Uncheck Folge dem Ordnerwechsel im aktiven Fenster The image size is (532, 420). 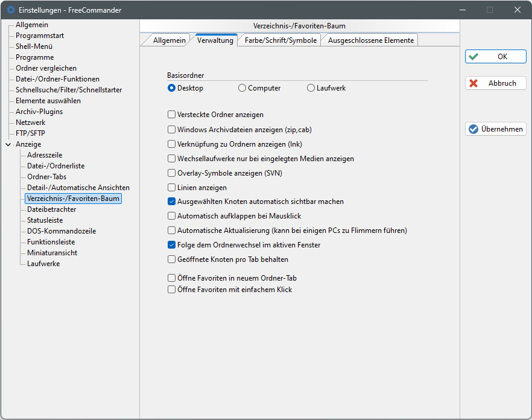172,245
